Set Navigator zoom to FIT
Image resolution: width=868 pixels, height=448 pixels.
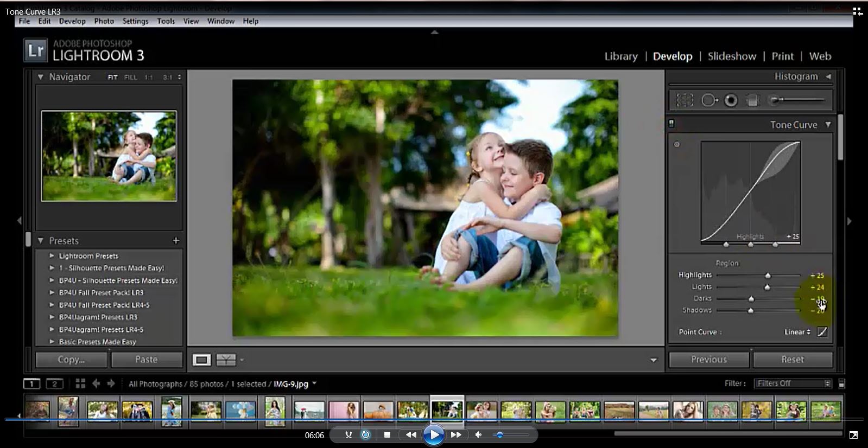[x=112, y=78]
